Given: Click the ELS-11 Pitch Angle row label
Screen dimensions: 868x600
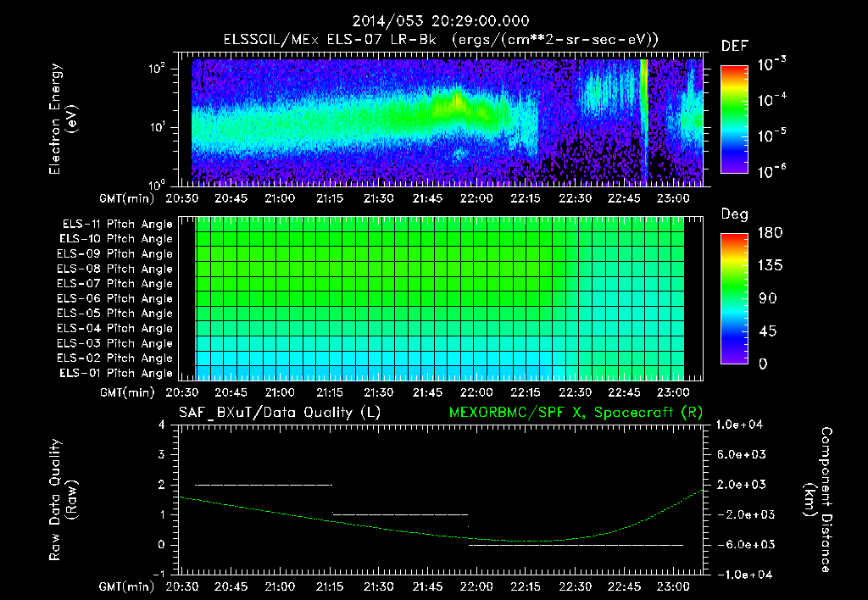Looking at the screenshot, I should tap(117, 225).
